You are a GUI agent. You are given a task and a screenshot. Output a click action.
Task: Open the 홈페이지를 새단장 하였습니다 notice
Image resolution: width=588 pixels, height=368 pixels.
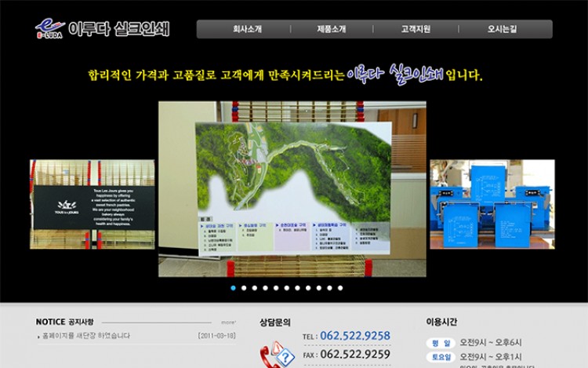point(86,336)
